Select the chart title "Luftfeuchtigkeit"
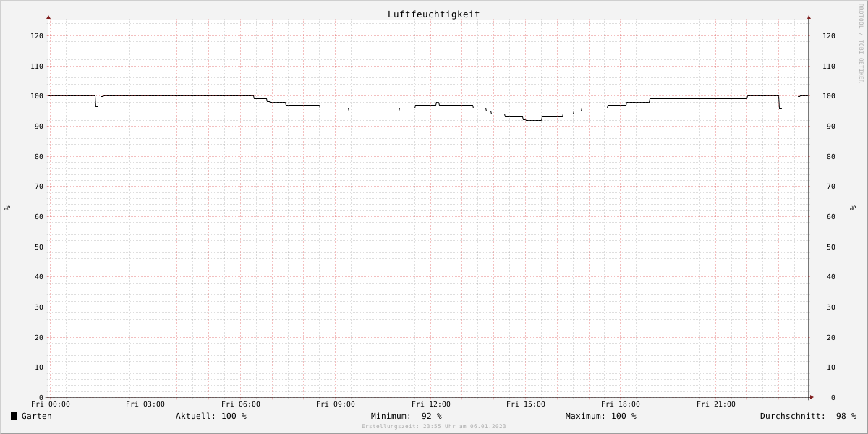Viewport: 868px width, 434px height. coord(433,14)
